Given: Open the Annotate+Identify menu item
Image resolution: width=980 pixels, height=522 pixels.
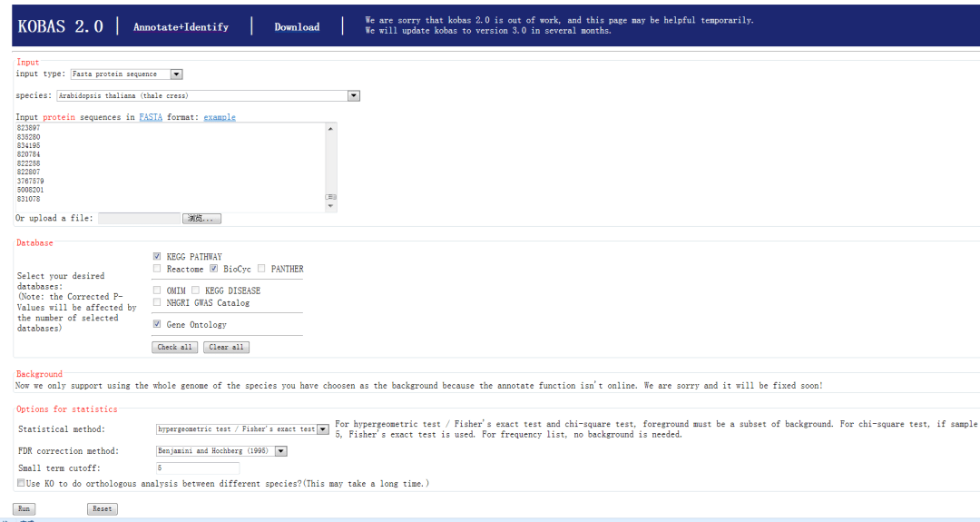Looking at the screenshot, I should point(181,27).
